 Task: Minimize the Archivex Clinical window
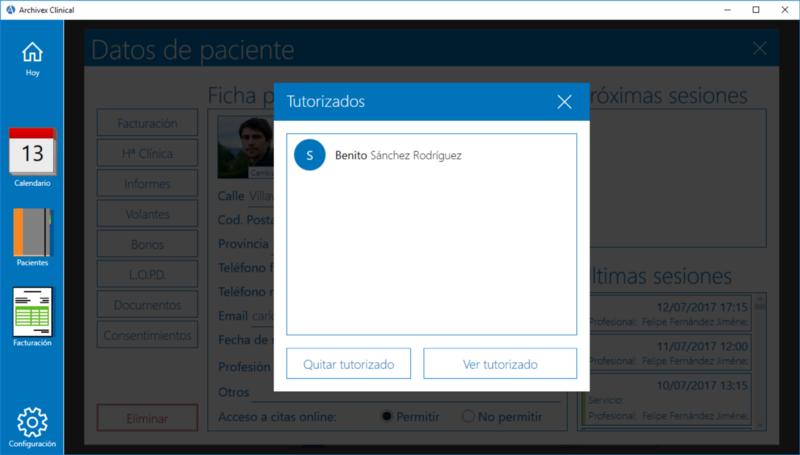coord(728,10)
